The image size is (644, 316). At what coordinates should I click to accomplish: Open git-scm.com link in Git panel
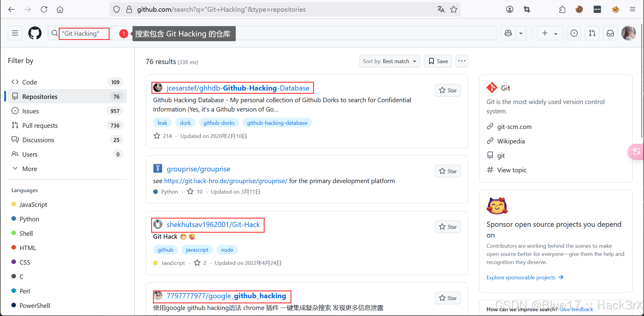click(514, 127)
